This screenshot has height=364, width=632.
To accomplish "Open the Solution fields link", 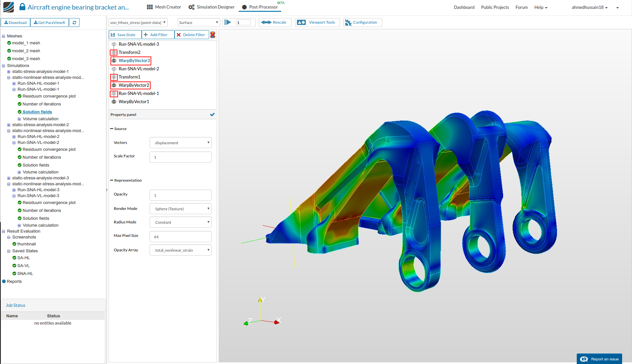I will pyautogui.click(x=37, y=112).
